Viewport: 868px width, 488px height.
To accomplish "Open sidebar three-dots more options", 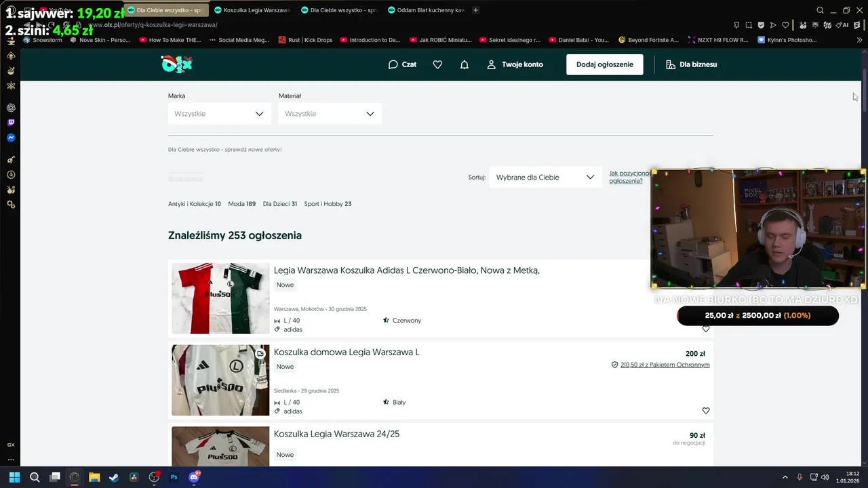I will 11,459.
